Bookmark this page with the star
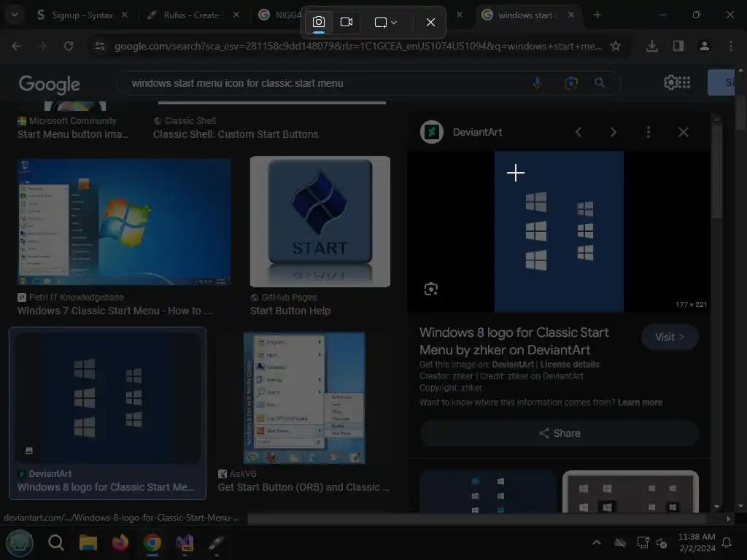The width and height of the screenshot is (747, 560). (616, 46)
